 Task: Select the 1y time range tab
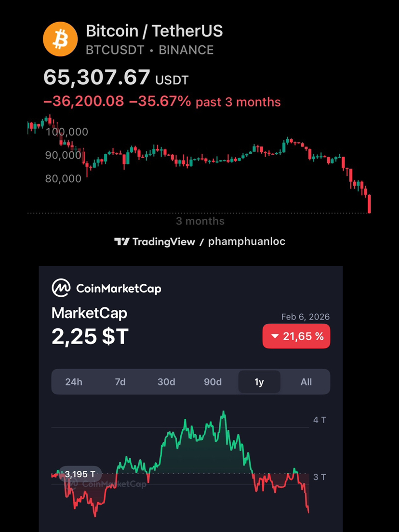coord(259,382)
